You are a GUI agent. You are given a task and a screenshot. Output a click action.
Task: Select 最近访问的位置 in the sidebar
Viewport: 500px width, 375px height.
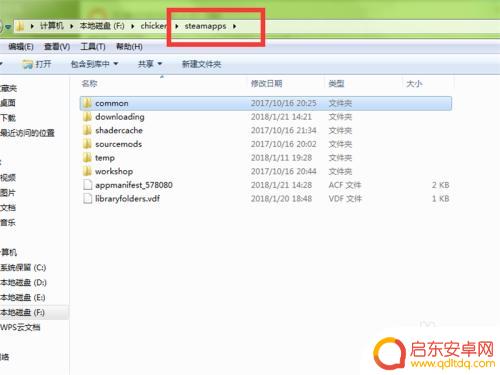[27, 133]
